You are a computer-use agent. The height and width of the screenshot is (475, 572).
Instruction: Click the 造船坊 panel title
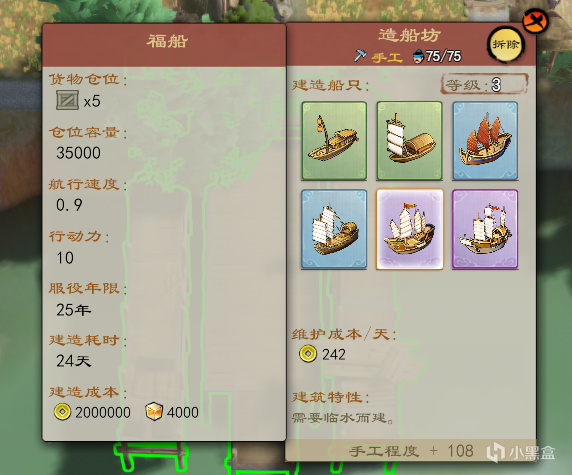(409, 36)
